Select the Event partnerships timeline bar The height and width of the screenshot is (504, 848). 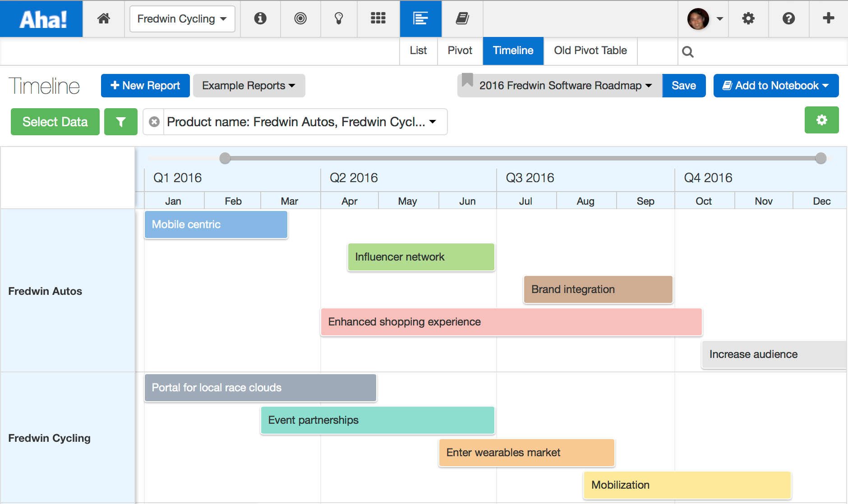(378, 420)
